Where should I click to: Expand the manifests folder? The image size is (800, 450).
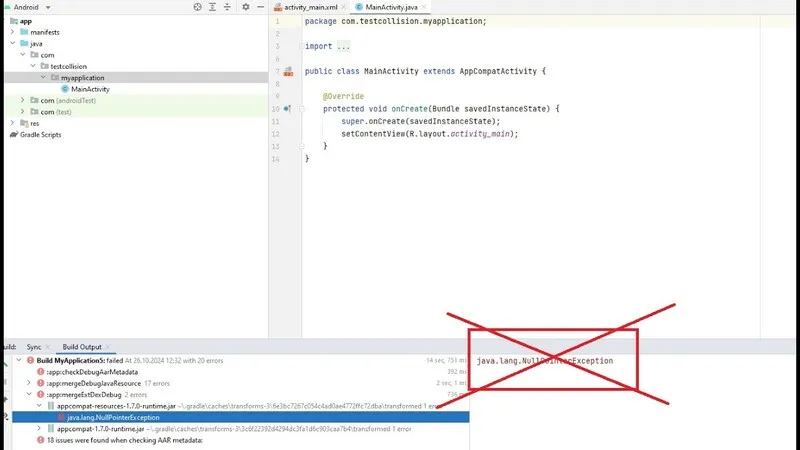(x=11, y=32)
